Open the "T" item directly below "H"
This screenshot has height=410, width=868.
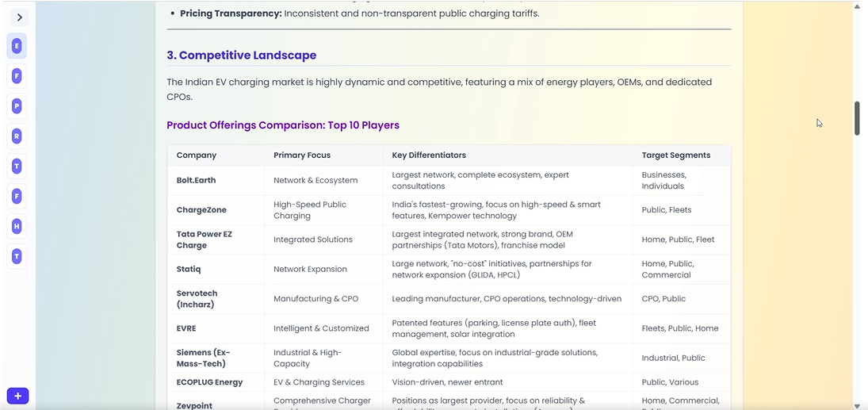tap(17, 257)
